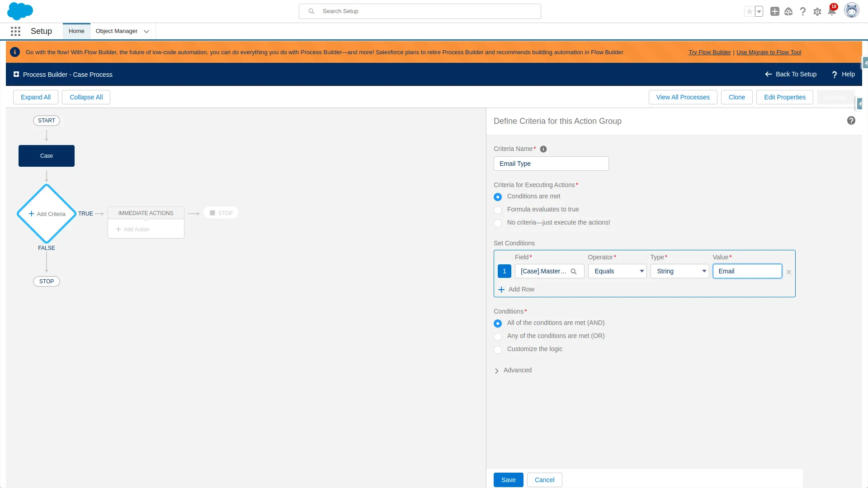Click the Home tab in Setup
Viewport: 868px width, 488px height.
pyautogui.click(x=75, y=31)
